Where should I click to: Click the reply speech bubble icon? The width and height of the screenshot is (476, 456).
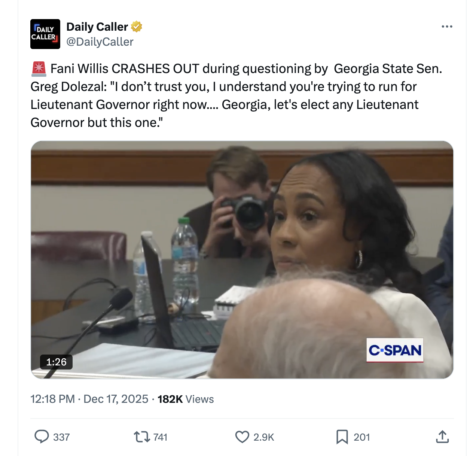[42, 437]
